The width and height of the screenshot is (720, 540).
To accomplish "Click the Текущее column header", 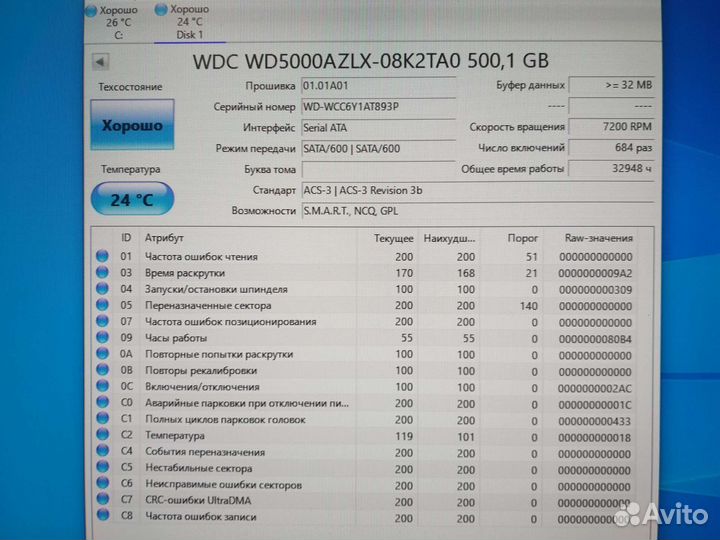I will pos(394,238).
